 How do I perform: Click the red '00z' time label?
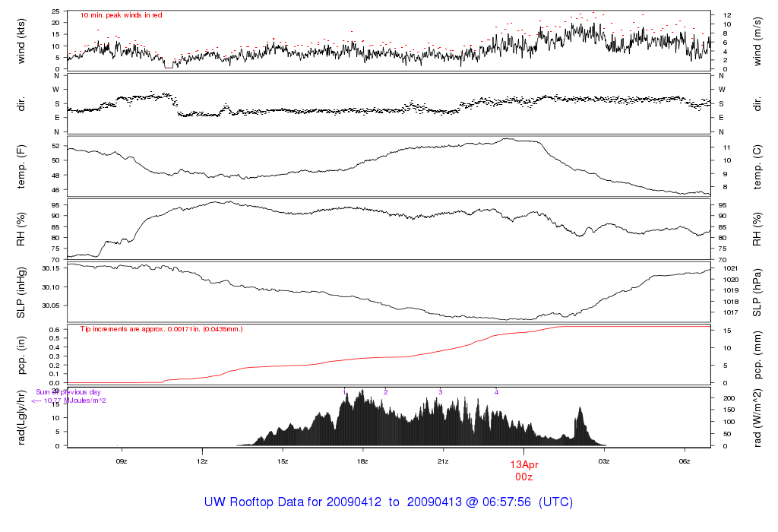524,477
